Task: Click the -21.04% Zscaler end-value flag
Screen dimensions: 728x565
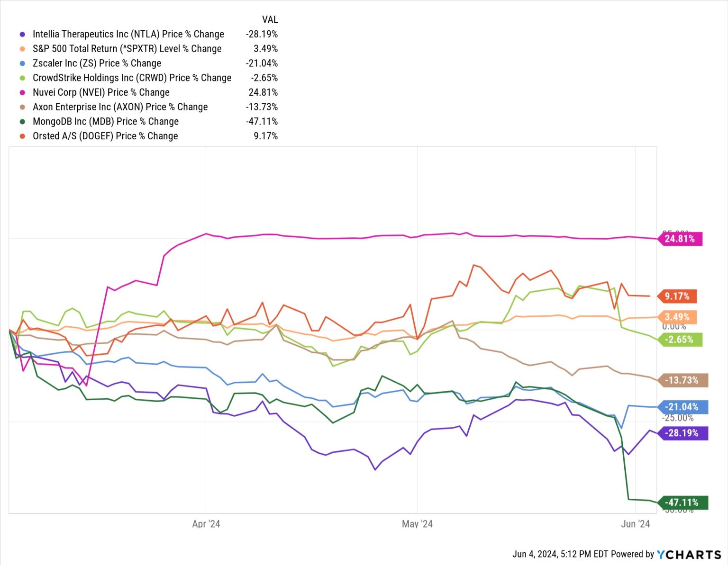Action: coord(682,407)
